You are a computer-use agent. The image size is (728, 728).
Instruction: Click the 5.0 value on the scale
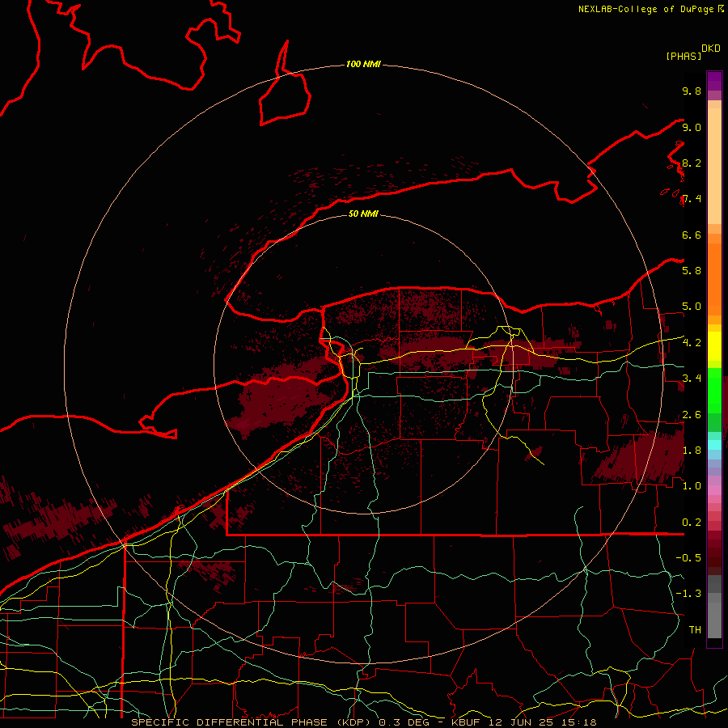coord(692,307)
